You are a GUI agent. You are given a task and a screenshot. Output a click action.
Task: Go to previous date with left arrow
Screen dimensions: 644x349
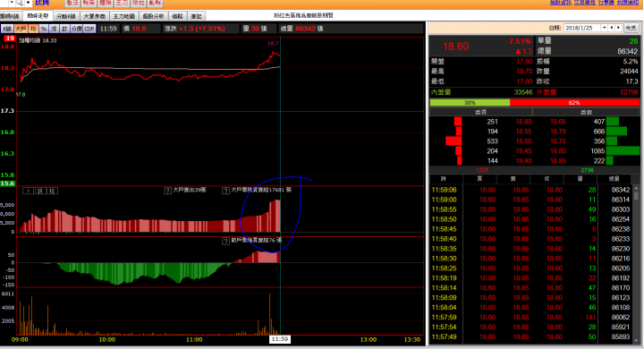(612, 28)
